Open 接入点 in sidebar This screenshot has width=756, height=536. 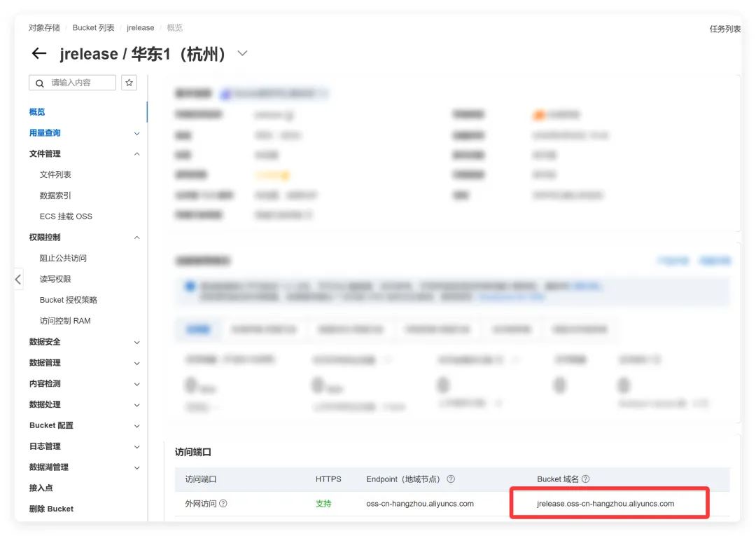tap(41, 488)
